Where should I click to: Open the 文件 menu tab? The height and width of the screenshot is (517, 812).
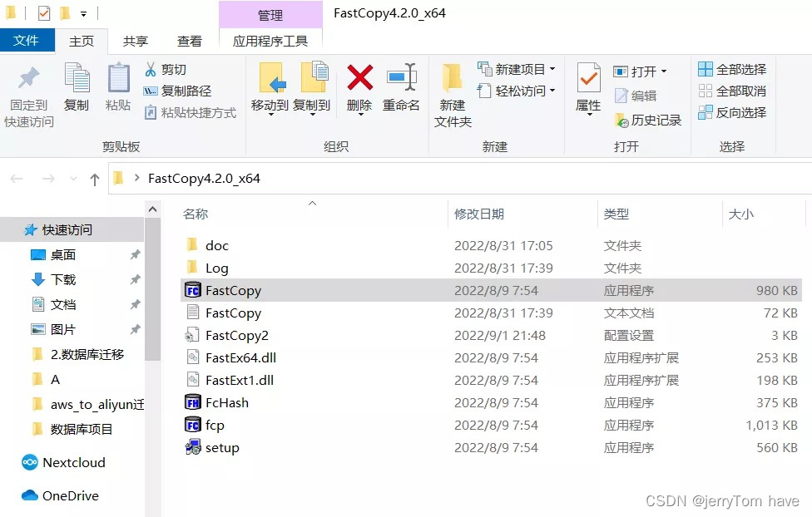tap(27, 41)
